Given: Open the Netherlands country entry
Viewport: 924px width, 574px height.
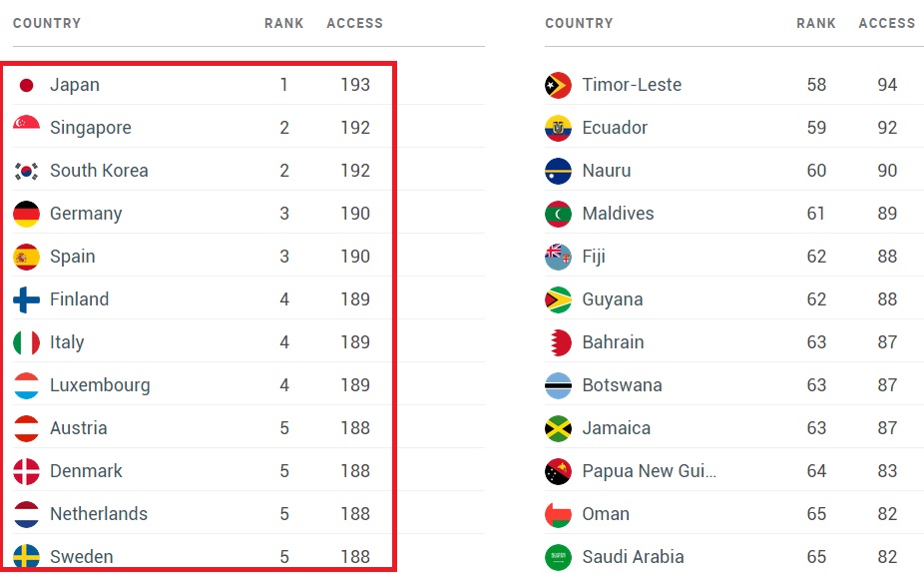Looking at the screenshot, I should pos(99,514).
